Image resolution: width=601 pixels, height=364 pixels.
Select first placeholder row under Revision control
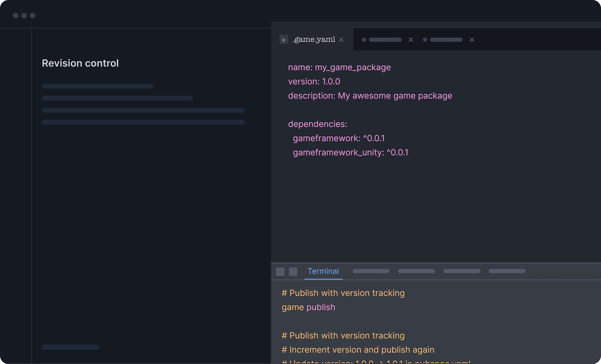(x=97, y=86)
